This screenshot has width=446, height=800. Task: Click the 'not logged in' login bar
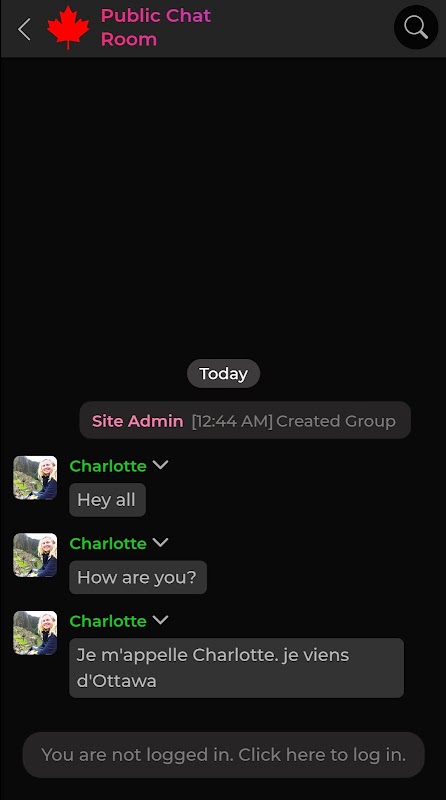224,755
